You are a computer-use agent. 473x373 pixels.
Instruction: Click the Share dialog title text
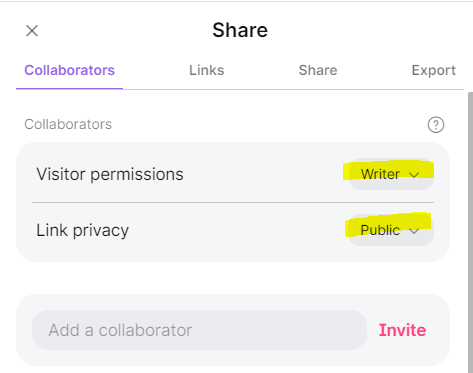(x=240, y=30)
